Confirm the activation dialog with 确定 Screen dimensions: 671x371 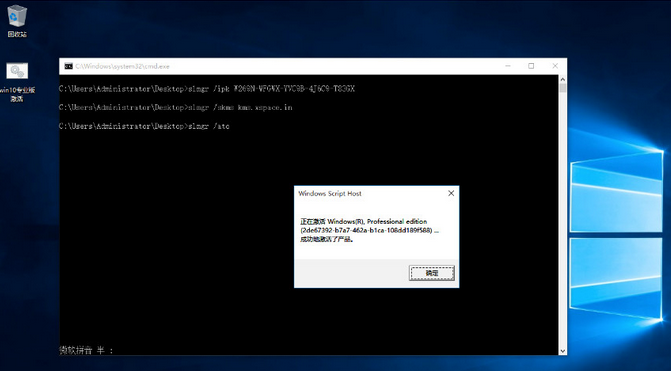click(431, 273)
